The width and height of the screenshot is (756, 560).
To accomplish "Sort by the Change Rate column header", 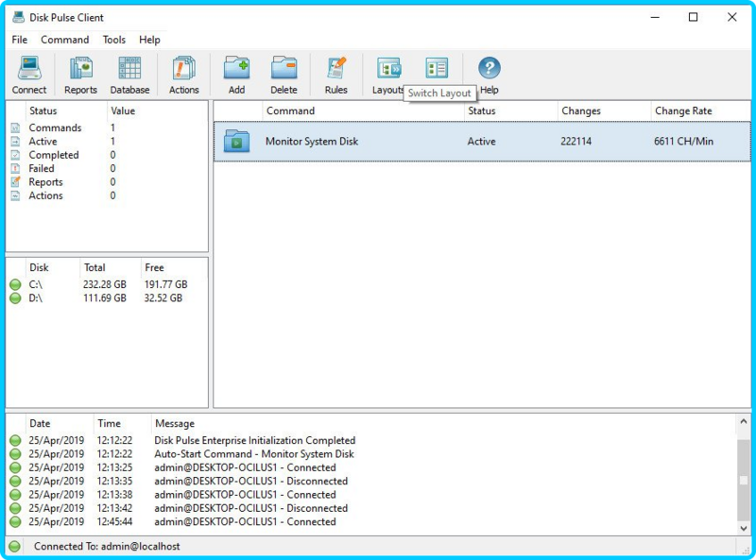I will pyautogui.click(x=701, y=110).
